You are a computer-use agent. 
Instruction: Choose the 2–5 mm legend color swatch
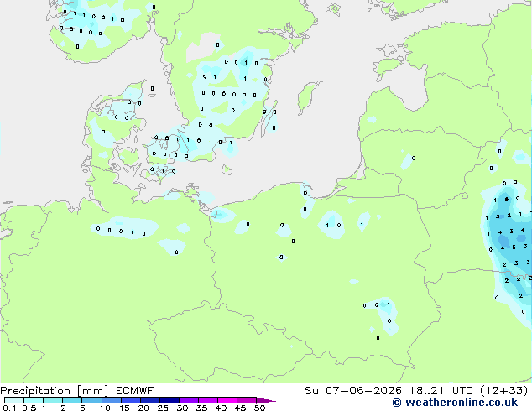[72, 400]
